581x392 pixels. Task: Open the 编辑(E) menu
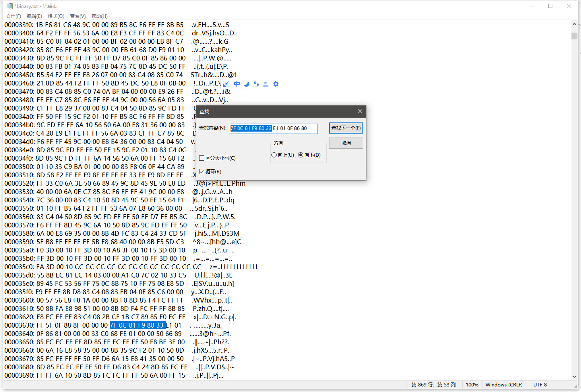click(34, 16)
